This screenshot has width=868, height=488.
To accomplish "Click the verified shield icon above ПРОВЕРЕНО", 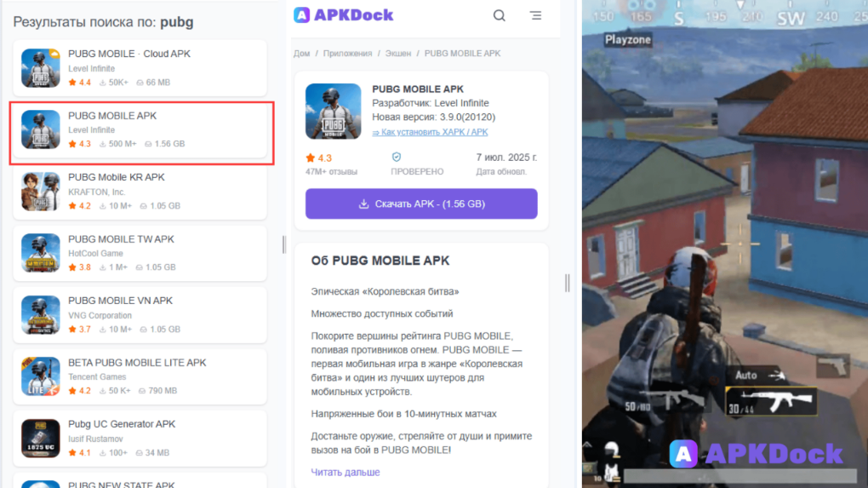I will pos(397,158).
